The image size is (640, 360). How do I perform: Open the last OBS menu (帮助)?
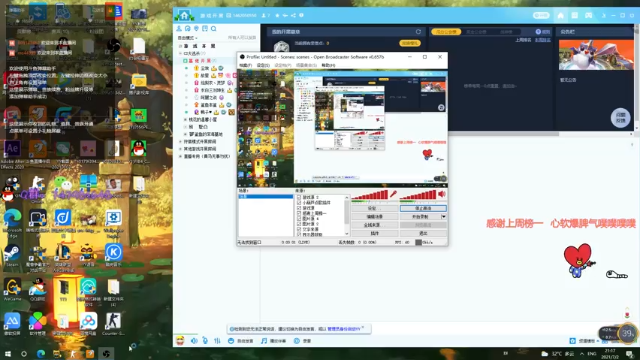328,65
